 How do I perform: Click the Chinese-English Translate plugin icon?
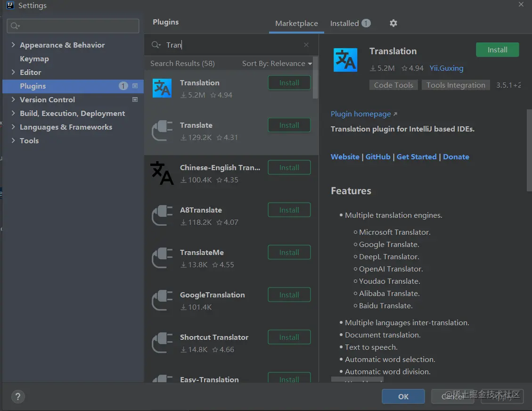click(x=162, y=173)
